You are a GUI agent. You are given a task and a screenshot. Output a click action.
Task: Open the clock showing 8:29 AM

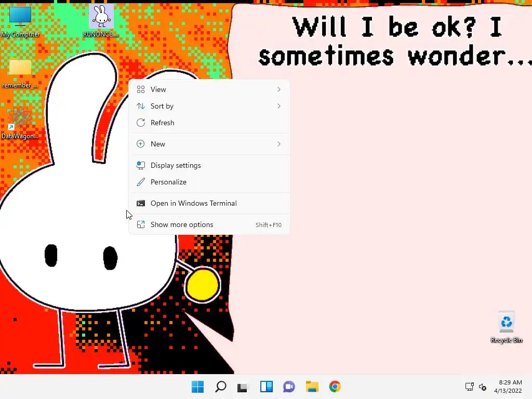pos(508,387)
